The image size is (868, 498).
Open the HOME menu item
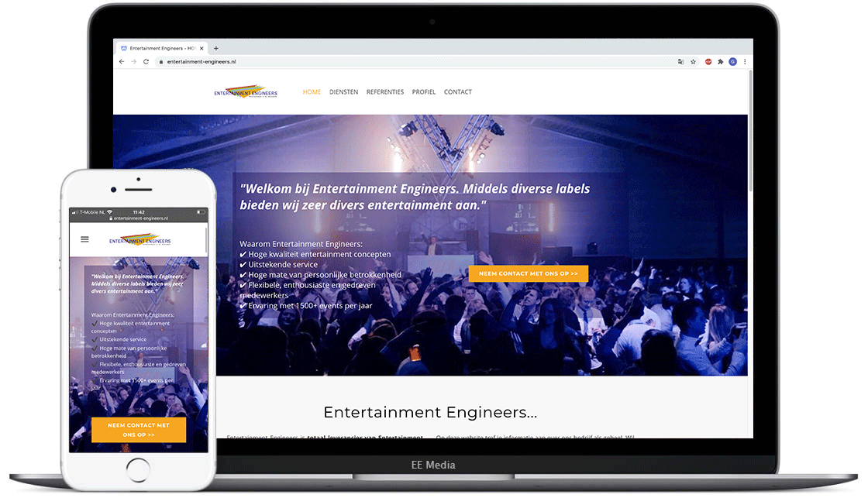pyautogui.click(x=312, y=92)
